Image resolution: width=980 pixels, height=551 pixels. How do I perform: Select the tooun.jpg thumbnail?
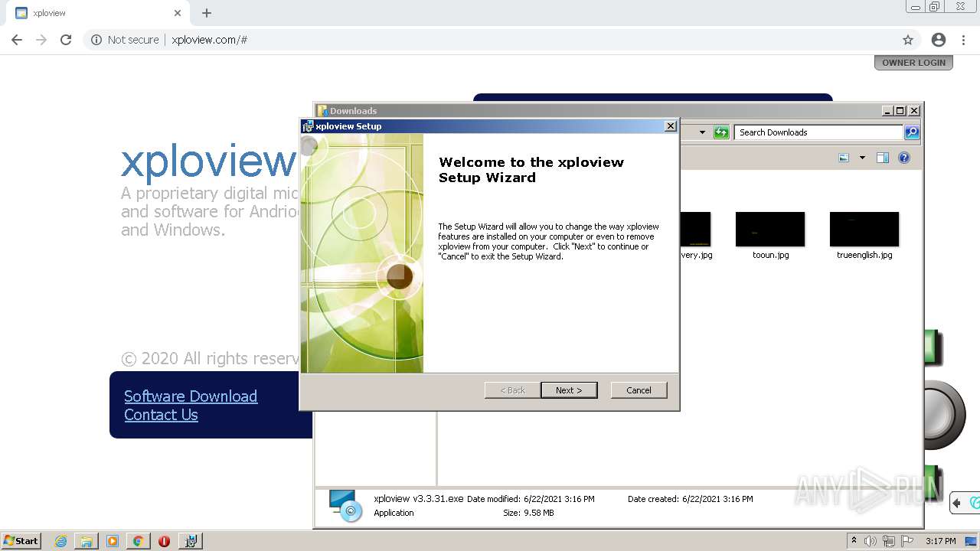770,230
